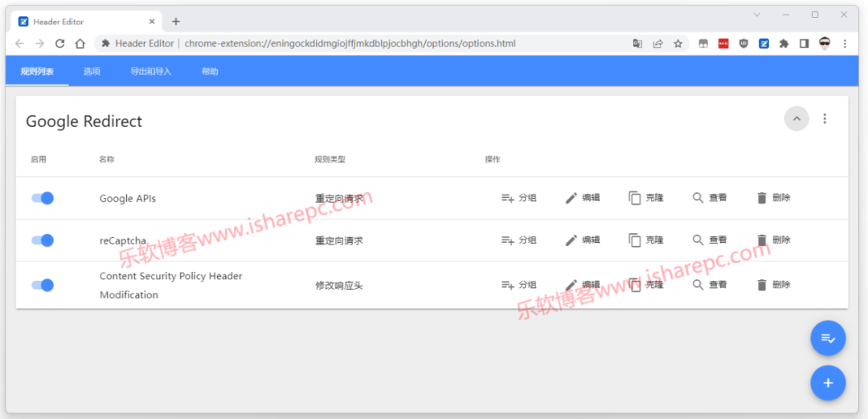Click the translate page icon
This screenshot has height=419, width=868.
click(637, 43)
